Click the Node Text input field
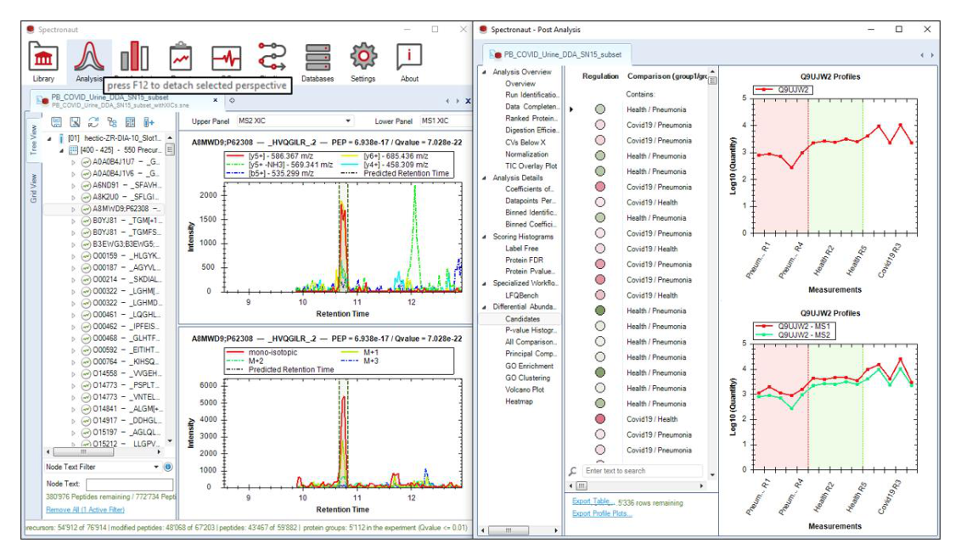Viewport: 961px width, 560px height. click(x=129, y=484)
